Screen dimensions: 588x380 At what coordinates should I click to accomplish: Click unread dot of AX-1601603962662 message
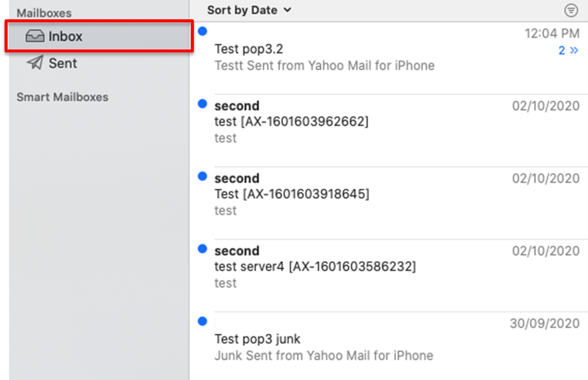coord(202,104)
